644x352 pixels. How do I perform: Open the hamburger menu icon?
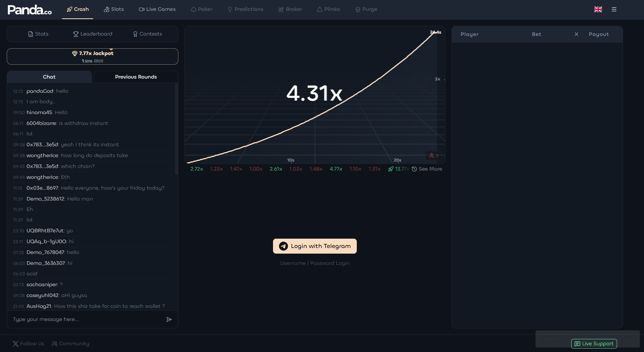[614, 9]
